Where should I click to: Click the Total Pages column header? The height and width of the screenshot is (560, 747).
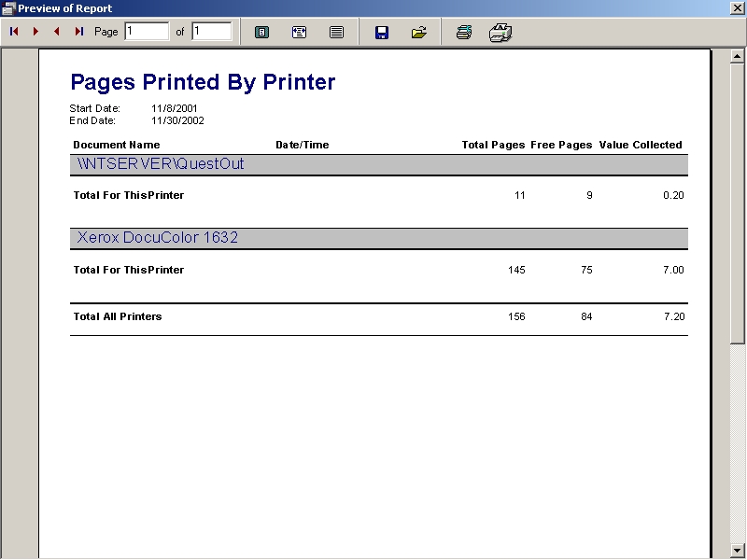click(x=494, y=145)
